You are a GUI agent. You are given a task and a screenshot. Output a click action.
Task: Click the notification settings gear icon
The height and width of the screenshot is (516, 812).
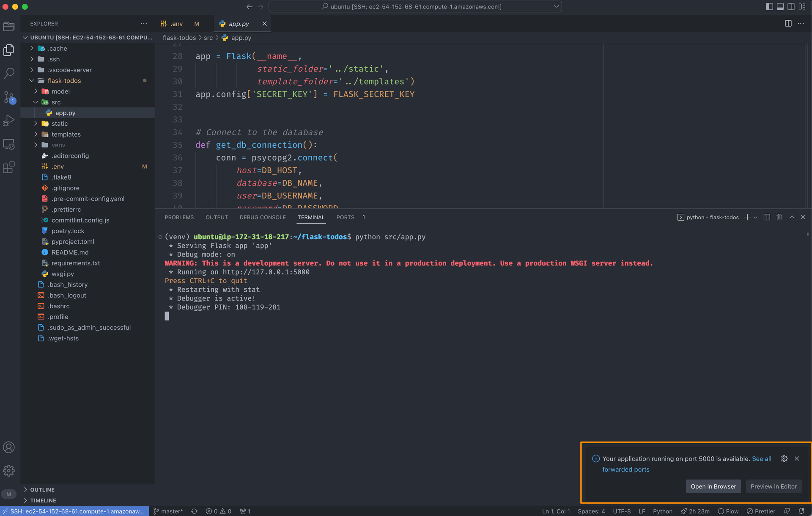click(784, 458)
